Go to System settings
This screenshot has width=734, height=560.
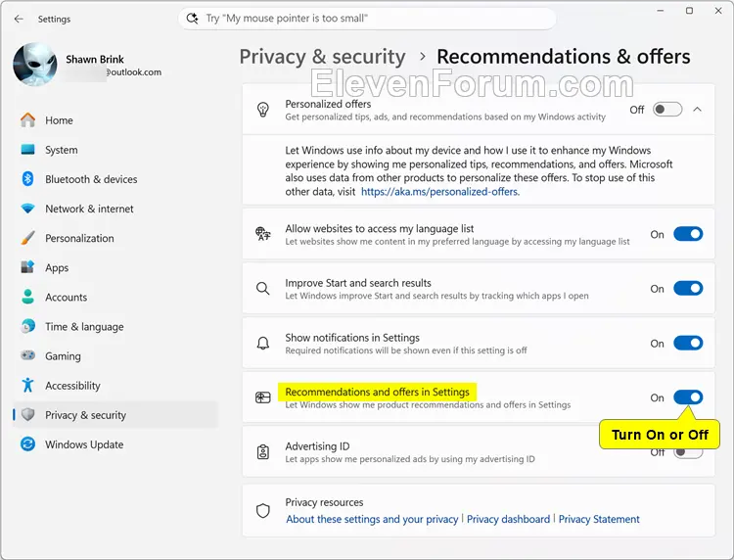(115, 150)
